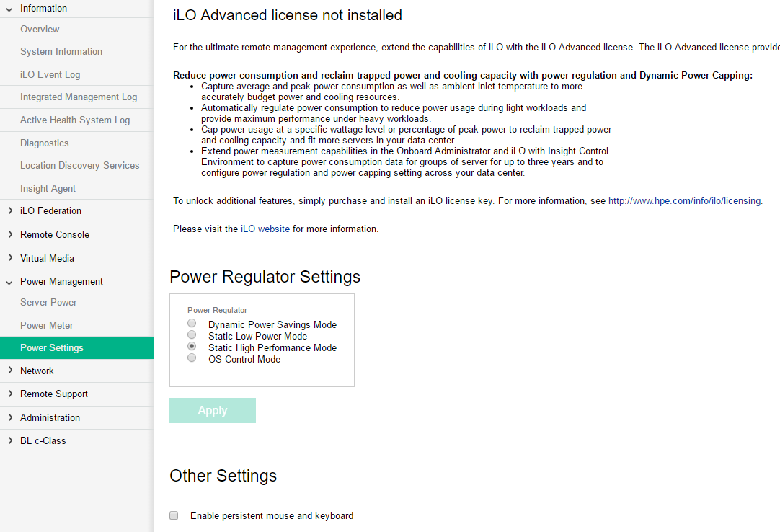Expand the Remote Support chevron

click(x=9, y=394)
